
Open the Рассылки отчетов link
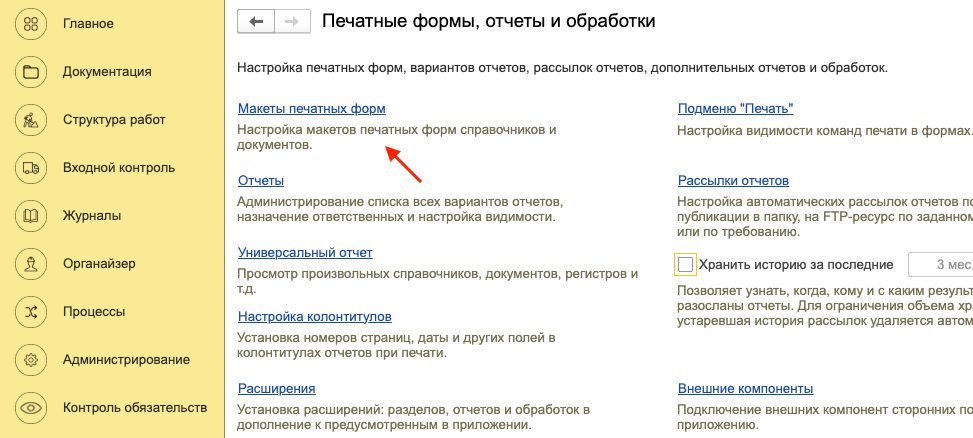tap(733, 180)
